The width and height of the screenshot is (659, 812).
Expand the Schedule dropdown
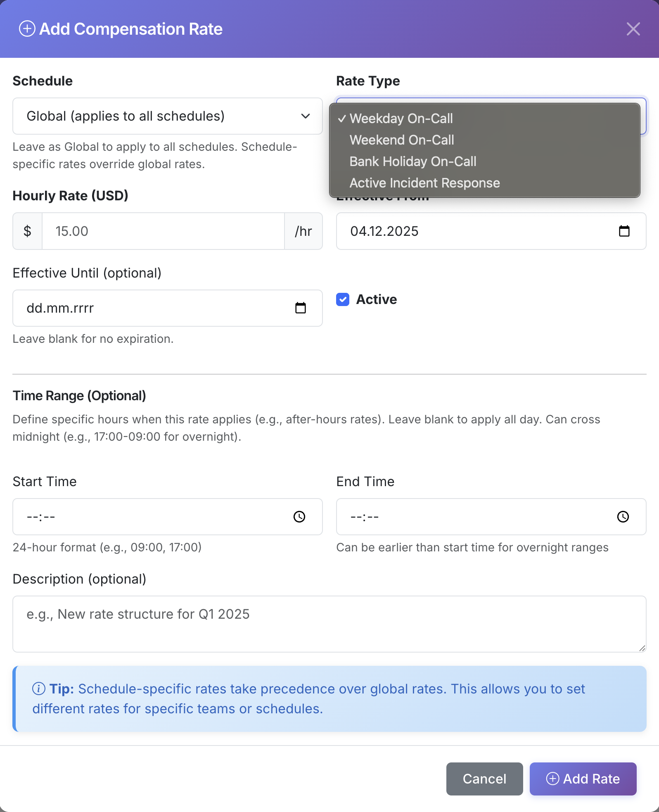167,116
